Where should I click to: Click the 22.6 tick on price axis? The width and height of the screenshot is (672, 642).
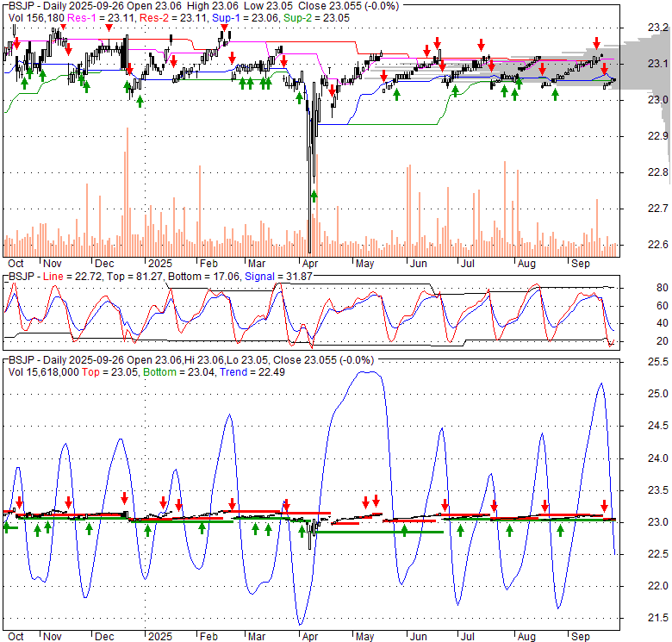658,245
